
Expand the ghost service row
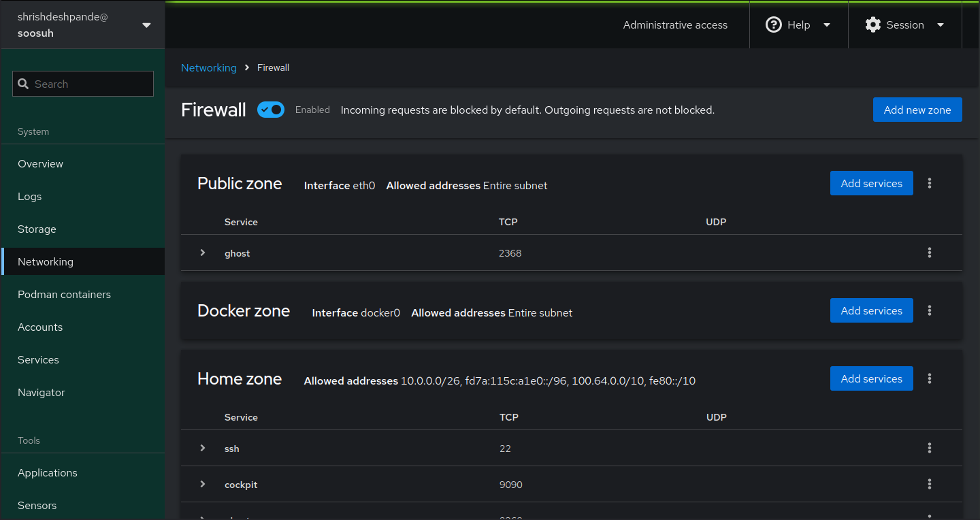pyautogui.click(x=203, y=253)
